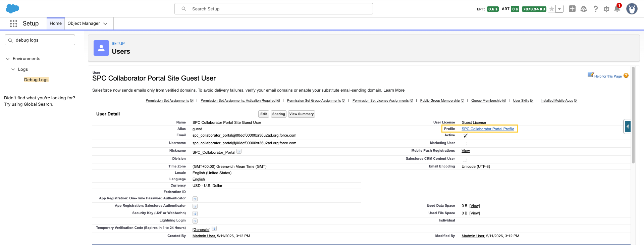Click the user's Email address link
Screen dimensions: 644x245
pyautogui.click(x=244, y=136)
